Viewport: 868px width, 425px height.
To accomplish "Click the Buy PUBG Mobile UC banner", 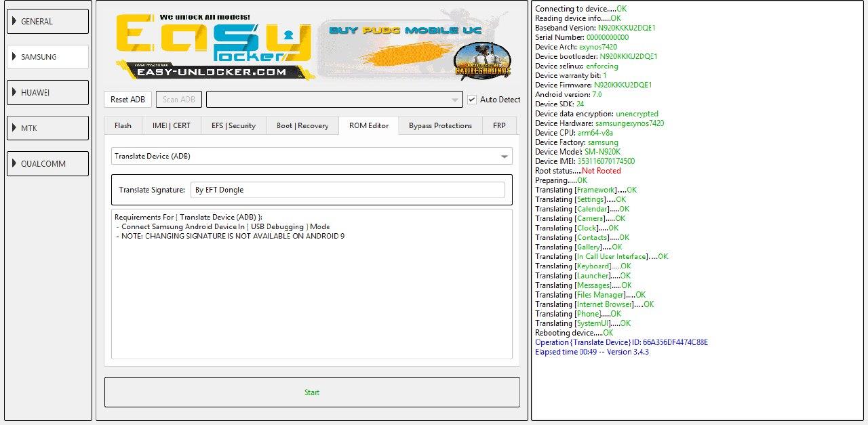I will click(x=414, y=47).
